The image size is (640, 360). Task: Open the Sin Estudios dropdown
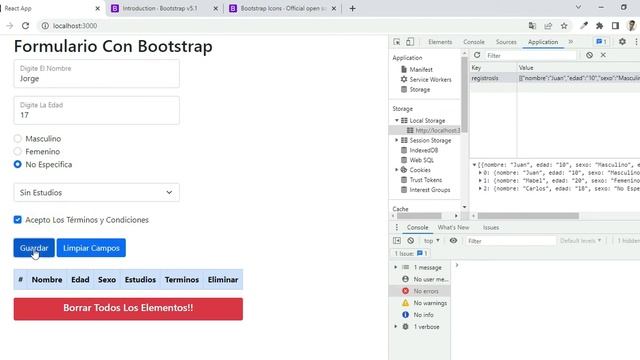coord(97,193)
